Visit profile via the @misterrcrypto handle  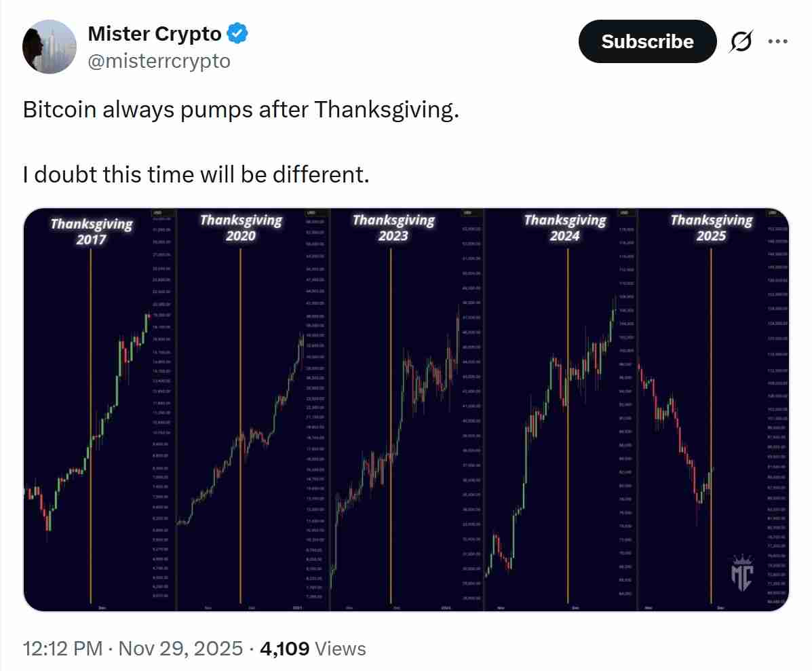point(160,61)
